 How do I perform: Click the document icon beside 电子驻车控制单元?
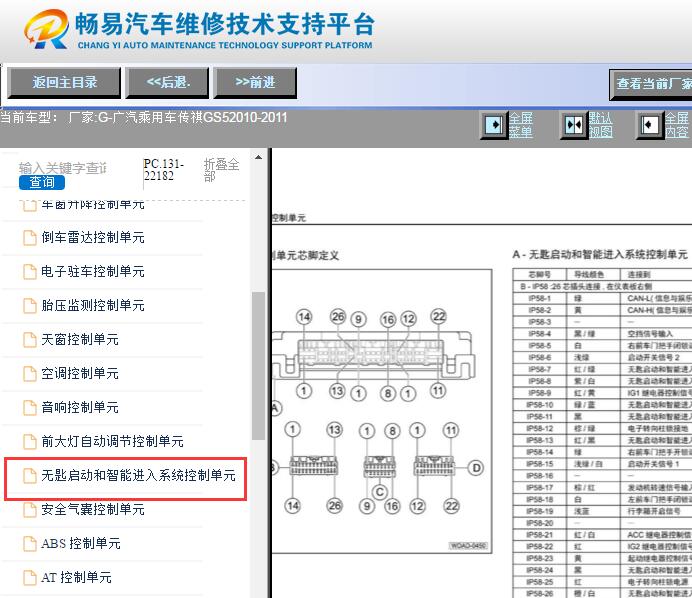tap(30, 271)
